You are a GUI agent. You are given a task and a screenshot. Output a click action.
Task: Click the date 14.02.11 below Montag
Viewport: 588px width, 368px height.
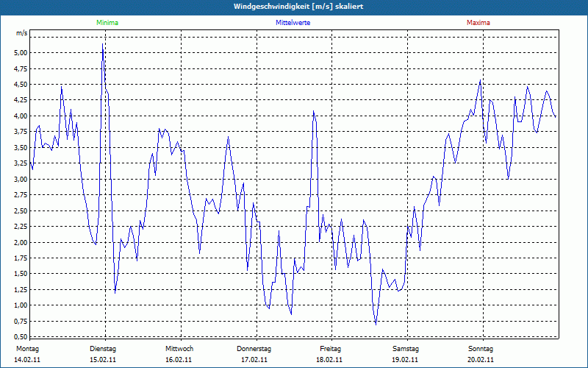tap(28, 360)
